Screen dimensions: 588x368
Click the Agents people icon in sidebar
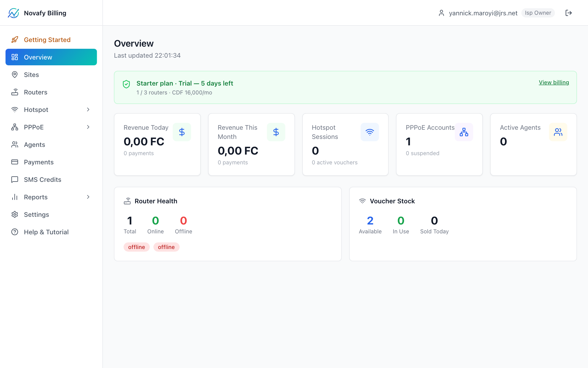click(x=15, y=144)
